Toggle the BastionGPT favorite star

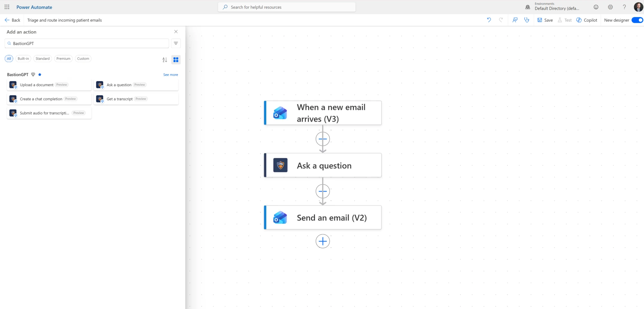[40, 74]
